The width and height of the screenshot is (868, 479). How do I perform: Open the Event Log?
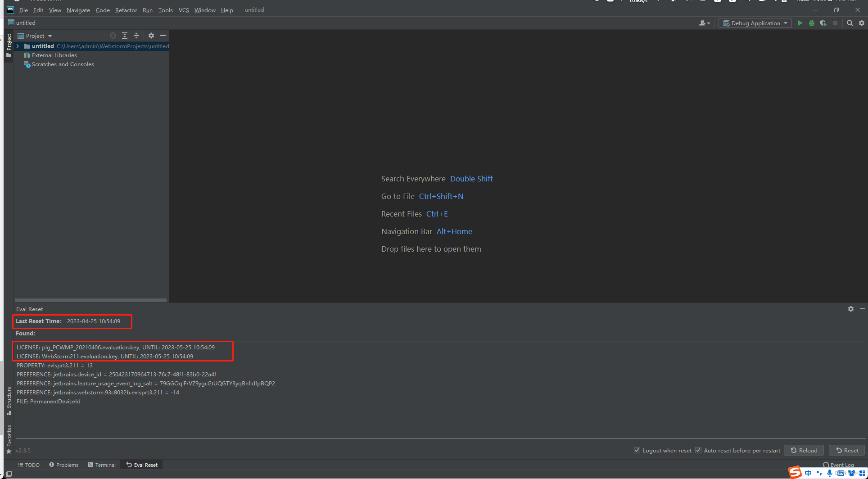pos(838,465)
